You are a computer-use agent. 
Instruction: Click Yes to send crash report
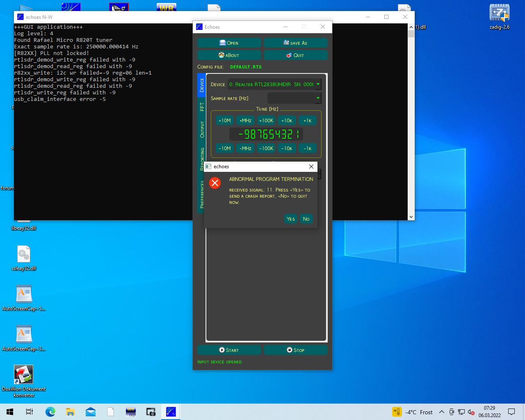click(x=291, y=219)
